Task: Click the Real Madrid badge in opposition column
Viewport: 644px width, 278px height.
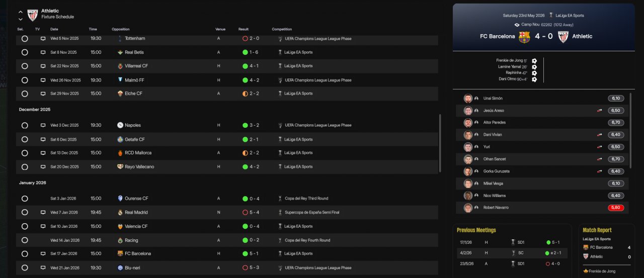Action: pos(120,213)
